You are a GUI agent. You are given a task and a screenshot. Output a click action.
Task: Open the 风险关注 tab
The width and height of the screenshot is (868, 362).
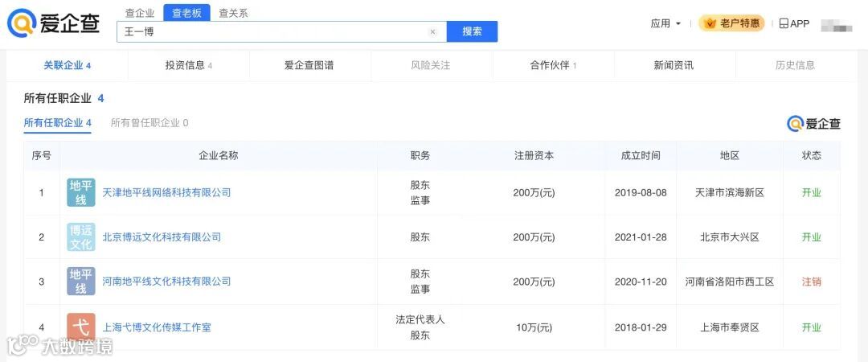(x=431, y=65)
